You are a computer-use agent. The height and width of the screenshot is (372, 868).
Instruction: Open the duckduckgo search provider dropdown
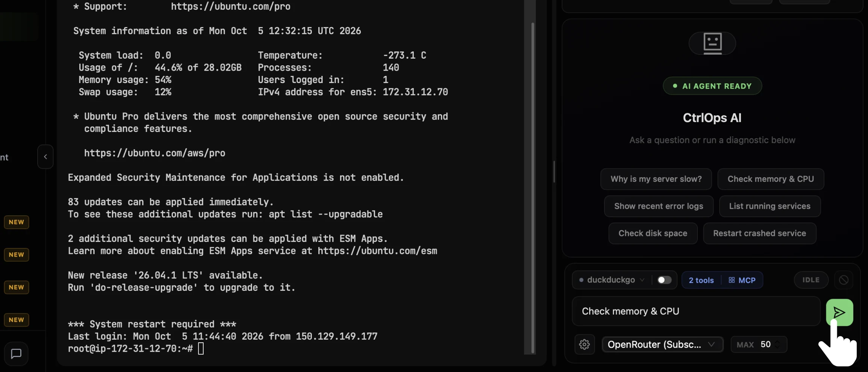coord(612,280)
